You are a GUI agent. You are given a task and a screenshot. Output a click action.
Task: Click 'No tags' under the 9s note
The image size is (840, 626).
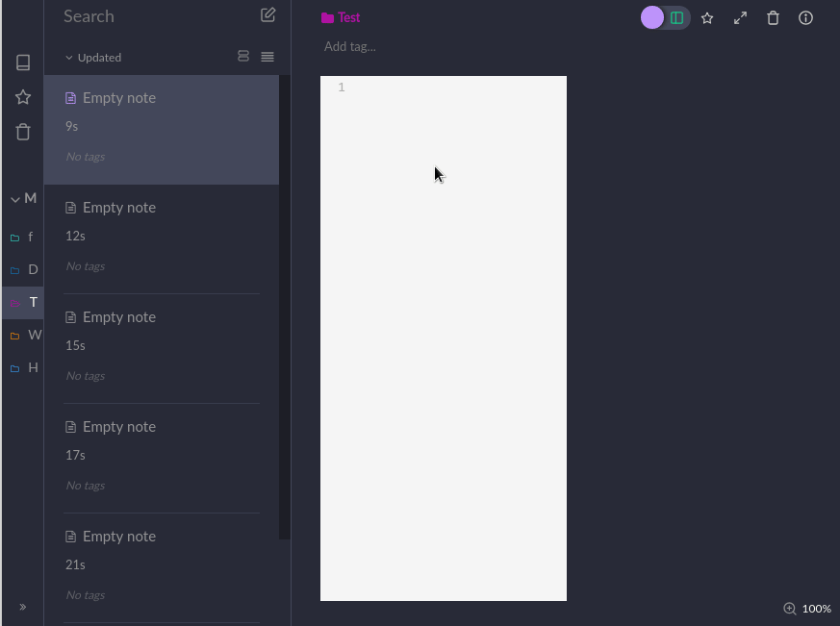click(86, 157)
